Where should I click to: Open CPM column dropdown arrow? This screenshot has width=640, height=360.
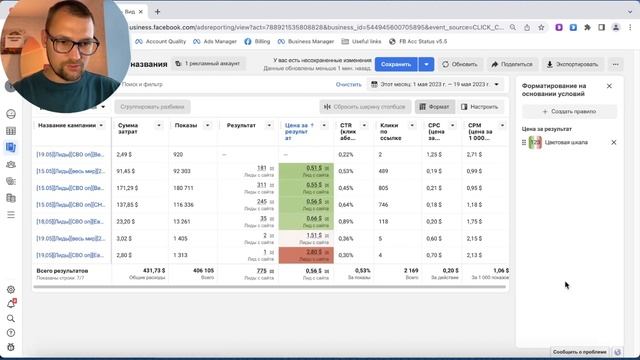tap(502, 125)
